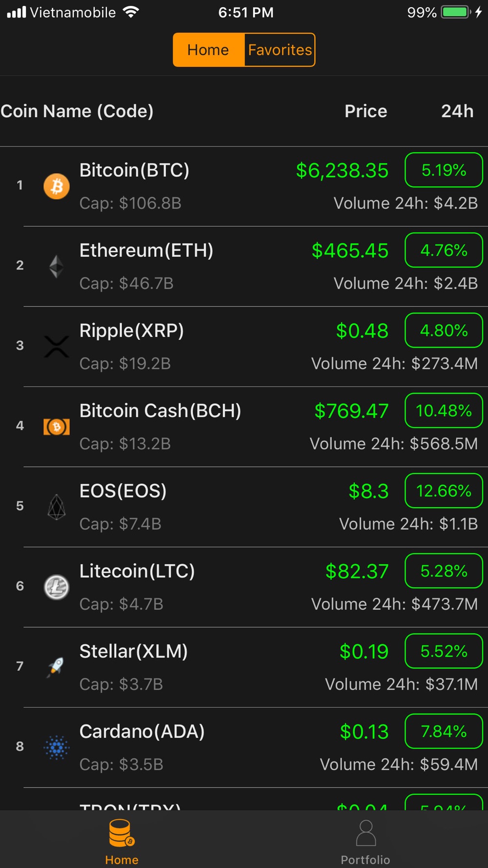Open the Home tab in bottom bar

click(122, 843)
